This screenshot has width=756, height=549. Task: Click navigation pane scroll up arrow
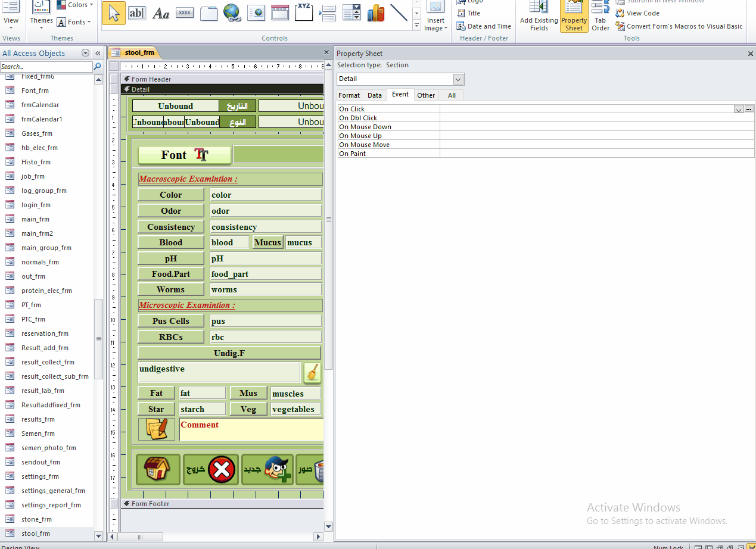pyautogui.click(x=98, y=80)
